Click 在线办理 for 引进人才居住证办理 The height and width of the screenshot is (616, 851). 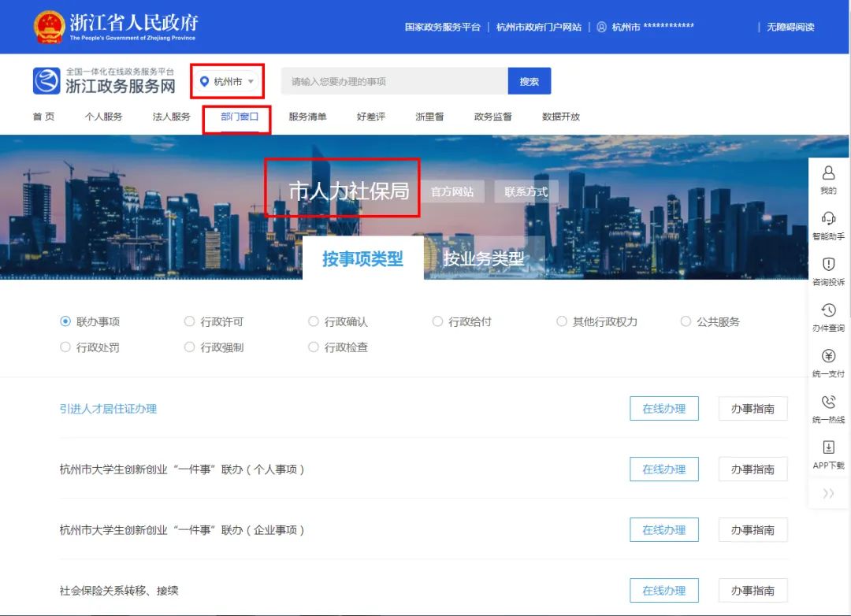(x=664, y=408)
